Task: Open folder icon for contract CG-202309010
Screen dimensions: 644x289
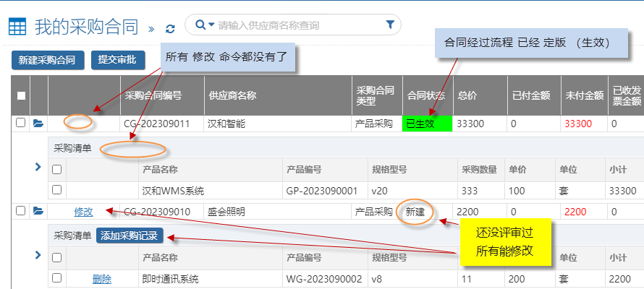Action: 38,211
